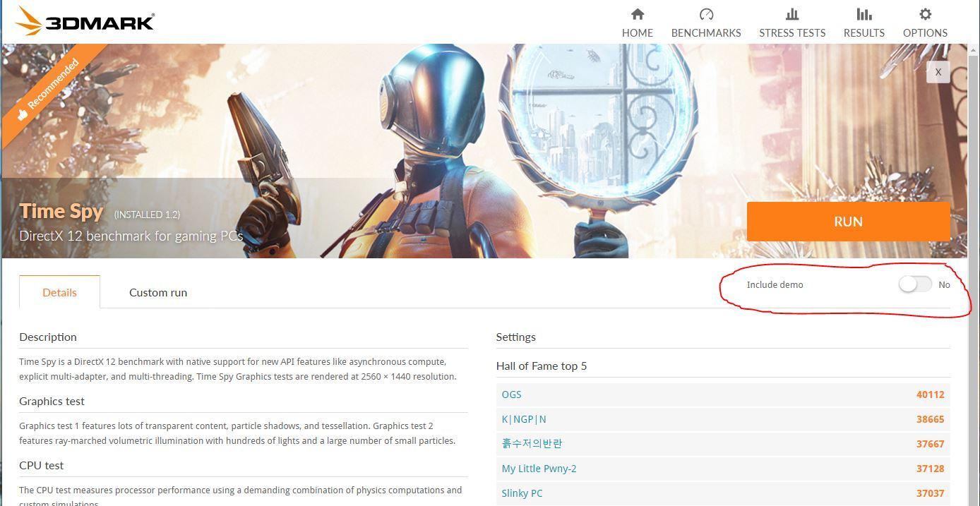Open the Stress Tests chart icon
The width and height of the screenshot is (980, 506).
click(792, 14)
